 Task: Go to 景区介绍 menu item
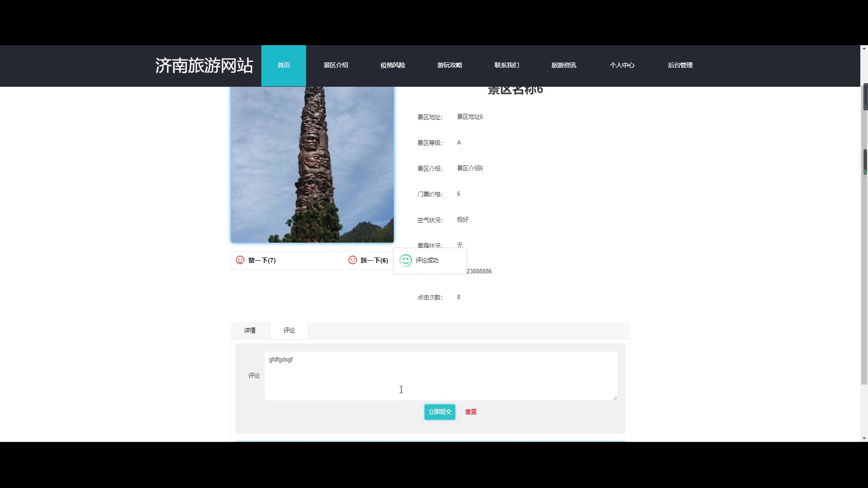click(335, 65)
